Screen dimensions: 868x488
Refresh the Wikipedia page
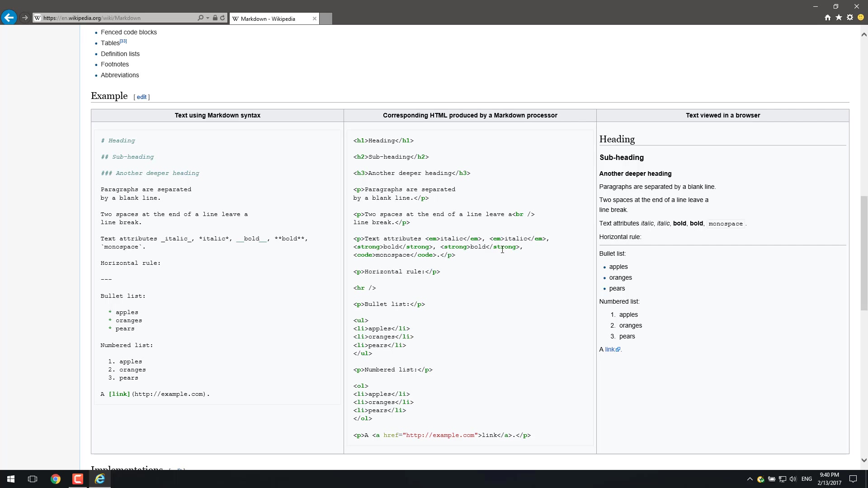pos(222,18)
